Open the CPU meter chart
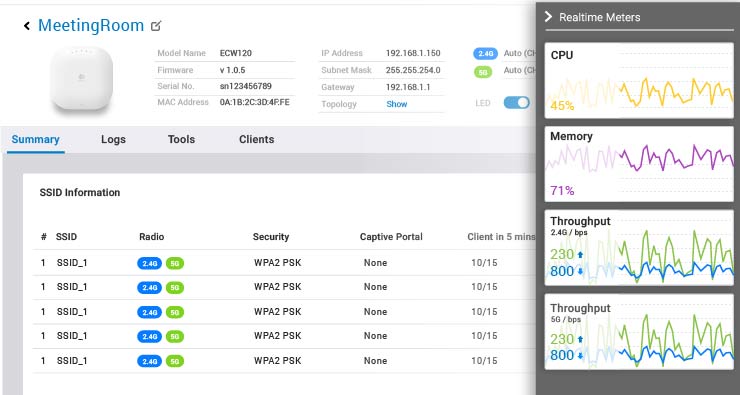This screenshot has height=395, width=740. 639,80
